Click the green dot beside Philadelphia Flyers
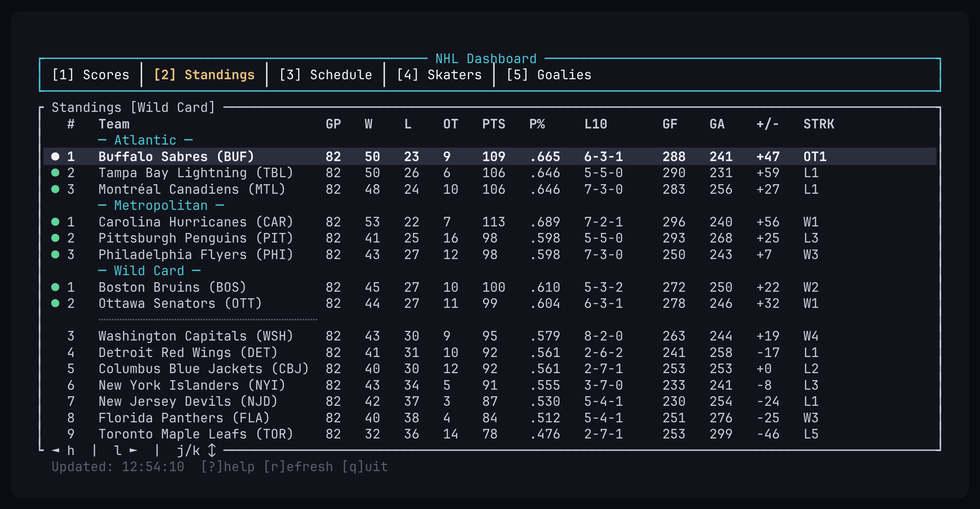 pyautogui.click(x=55, y=255)
